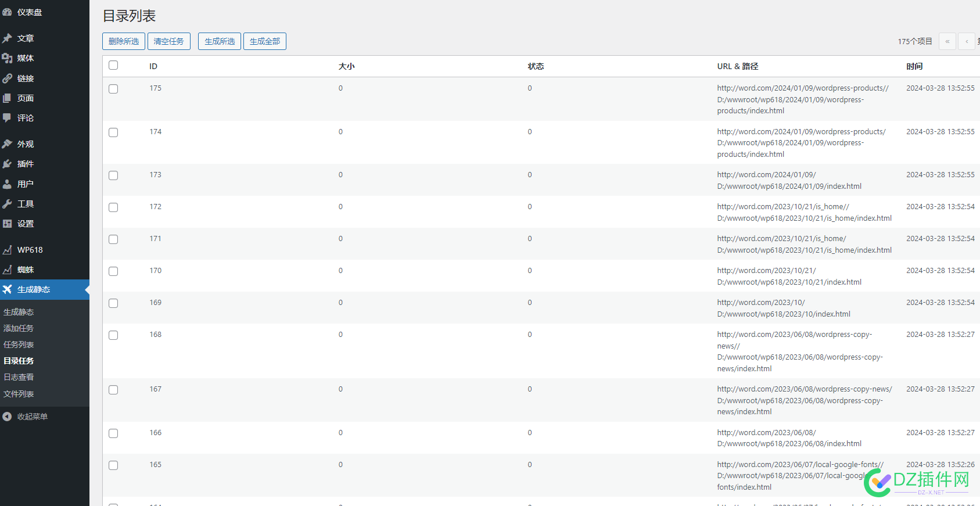Click the 收起菜单 collapse arrow icon
The height and width of the screenshot is (506, 980).
tap(7, 417)
